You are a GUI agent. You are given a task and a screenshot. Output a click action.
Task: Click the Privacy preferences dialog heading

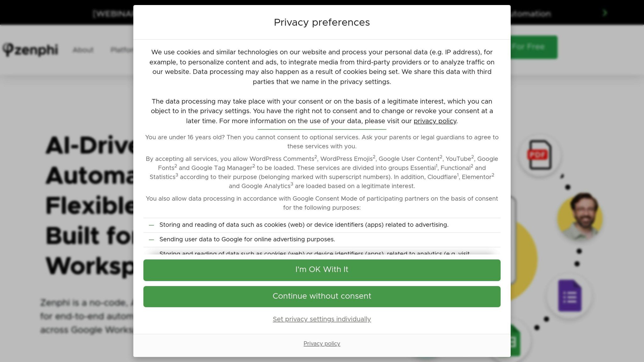(x=322, y=22)
